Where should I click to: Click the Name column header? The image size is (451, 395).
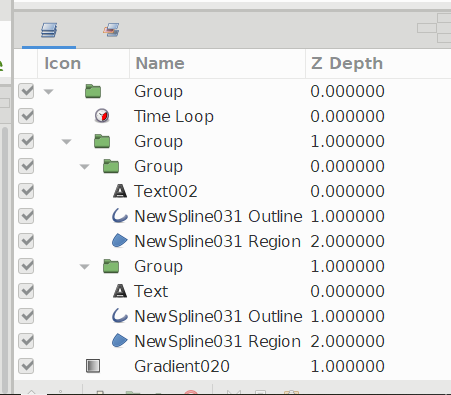(x=160, y=63)
